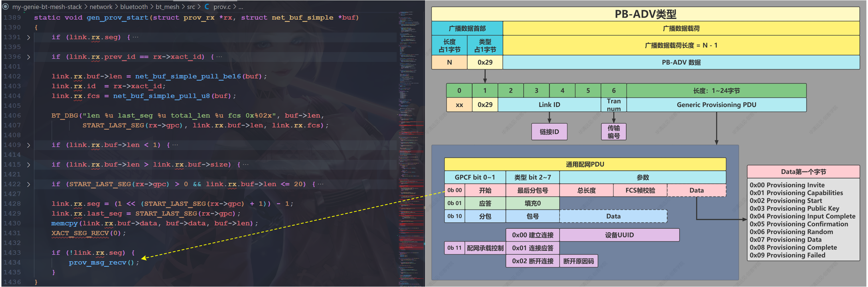Viewport: 868px width, 287px height.
Task: Expand folded block at line 1391
Action: pyautogui.click(x=29, y=37)
